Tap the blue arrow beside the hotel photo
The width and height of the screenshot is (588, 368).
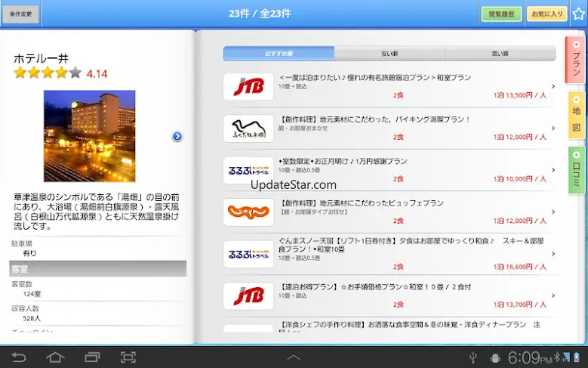pyautogui.click(x=177, y=137)
